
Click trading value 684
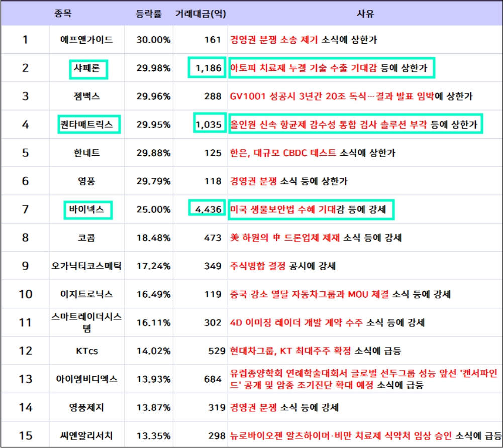[x=213, y=379]
